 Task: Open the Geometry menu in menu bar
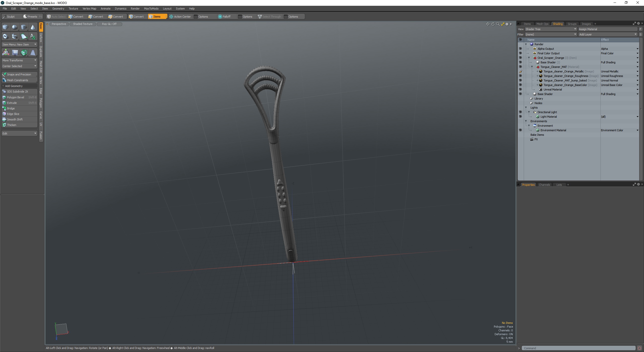pyautogui.click(x=58, y=8)
